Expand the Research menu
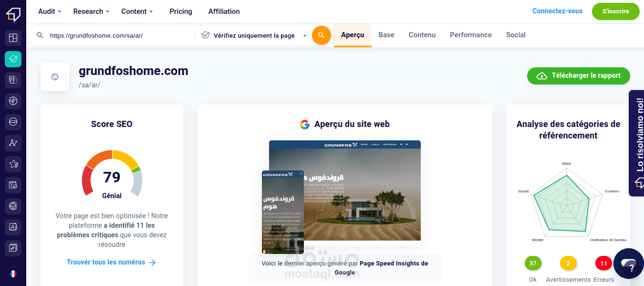 click(x=91, y=11)
